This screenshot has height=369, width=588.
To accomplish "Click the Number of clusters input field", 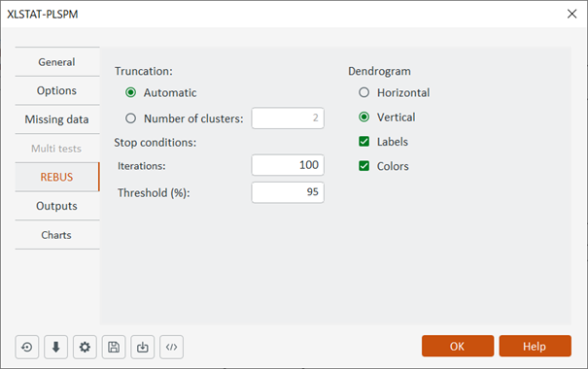I will (288, 118).
